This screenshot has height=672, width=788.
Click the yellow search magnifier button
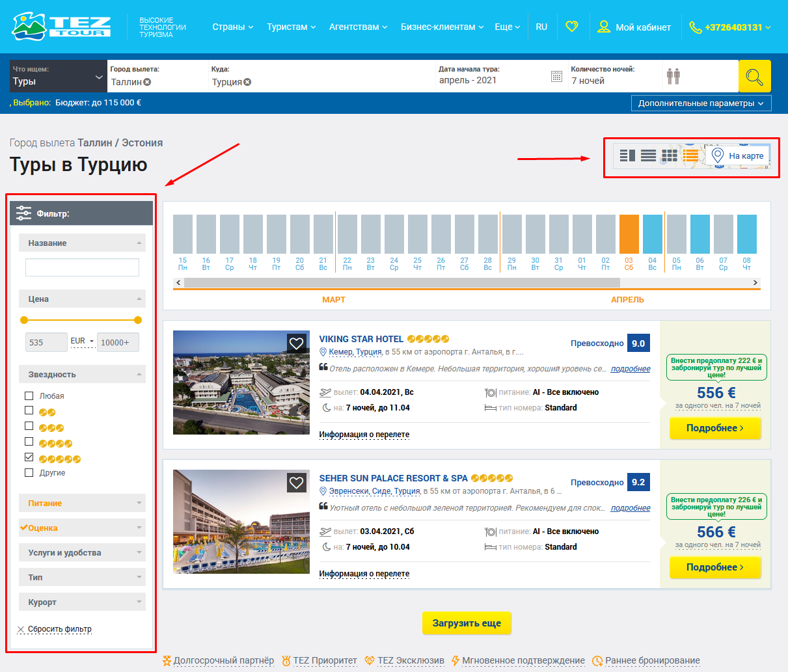755,76
